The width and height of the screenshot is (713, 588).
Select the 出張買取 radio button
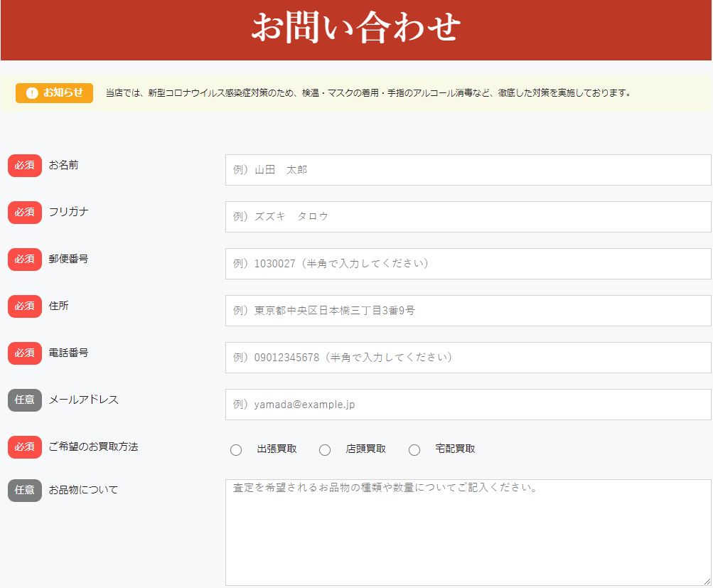(236, 450)
